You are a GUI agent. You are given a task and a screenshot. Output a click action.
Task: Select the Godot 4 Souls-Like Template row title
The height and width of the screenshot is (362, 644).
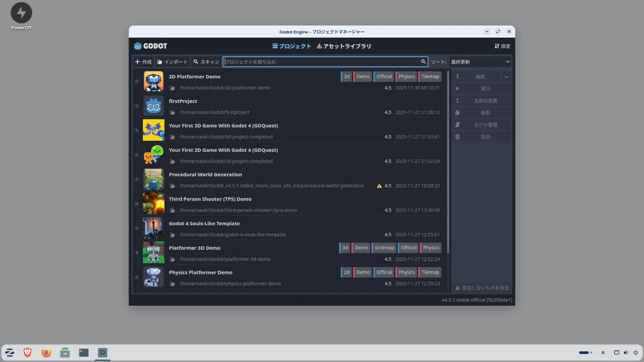pos(204,224)
